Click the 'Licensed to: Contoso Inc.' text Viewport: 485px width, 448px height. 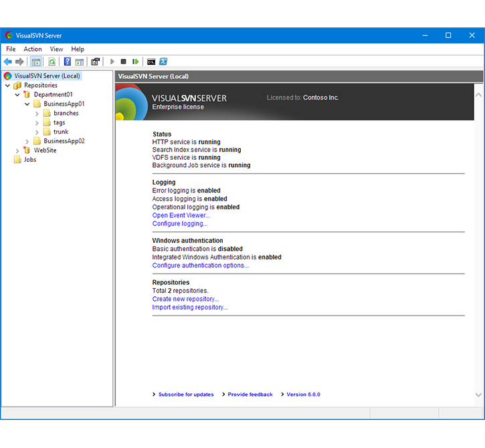click(x=303, y=98)
